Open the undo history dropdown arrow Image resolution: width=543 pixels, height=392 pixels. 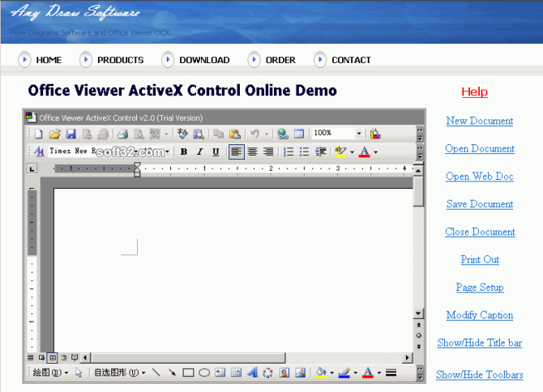267,134
